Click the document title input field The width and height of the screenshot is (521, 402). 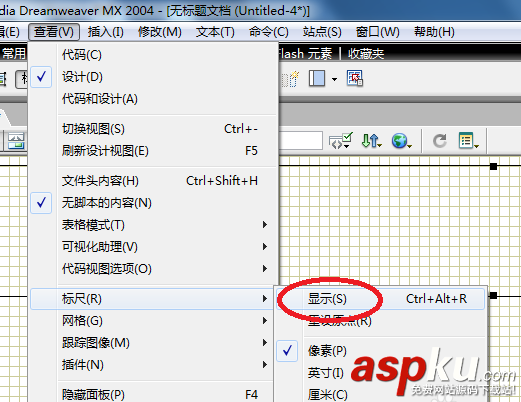point(301,140)
